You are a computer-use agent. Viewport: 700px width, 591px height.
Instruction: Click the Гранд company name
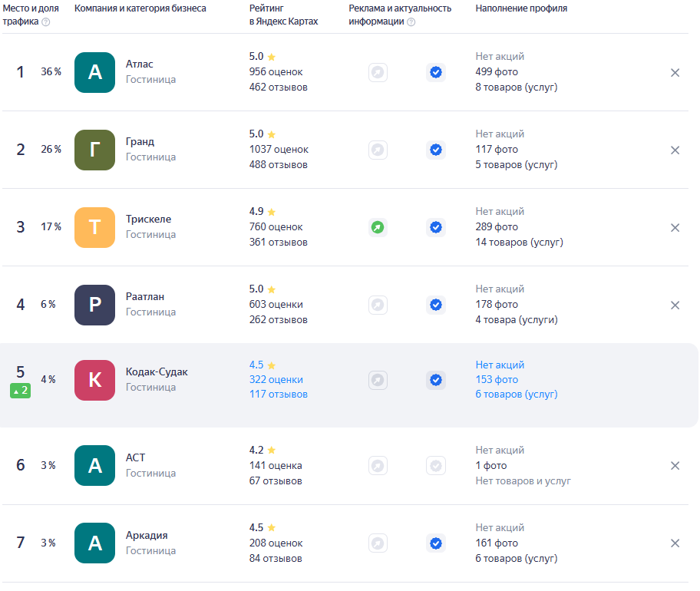click(x=140, y=142)
